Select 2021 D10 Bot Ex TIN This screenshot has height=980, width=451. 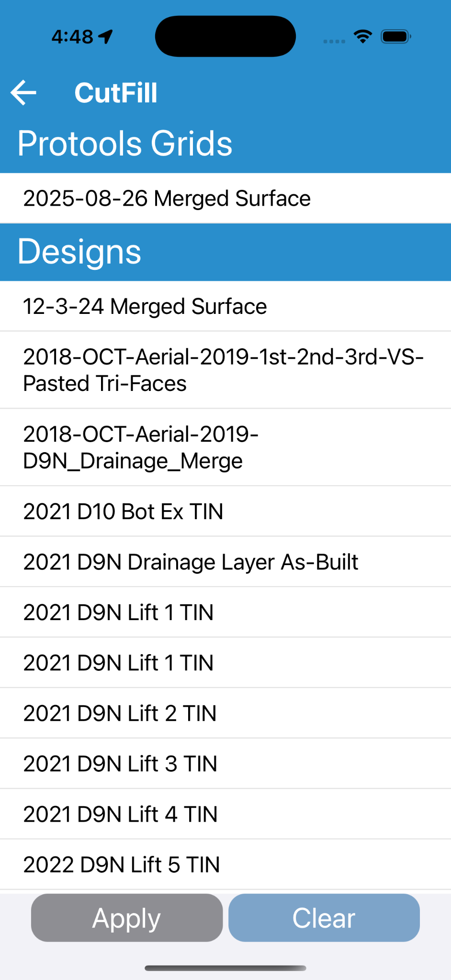[225, 511]
